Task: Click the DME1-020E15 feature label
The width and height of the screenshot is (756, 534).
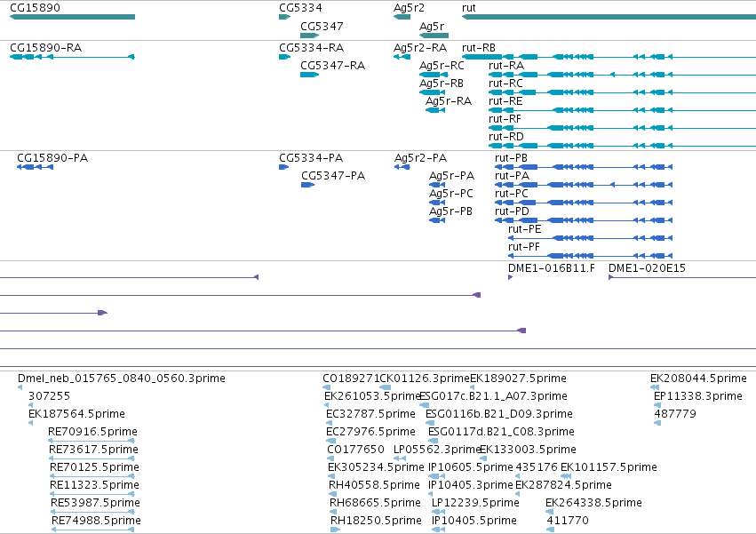Action: (647, 268)
